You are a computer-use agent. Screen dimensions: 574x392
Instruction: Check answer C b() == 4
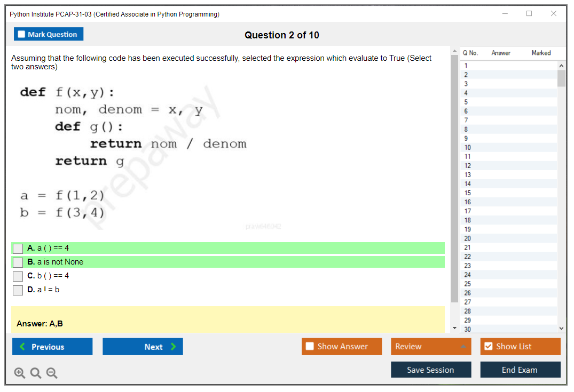click(x=18, y=276)
